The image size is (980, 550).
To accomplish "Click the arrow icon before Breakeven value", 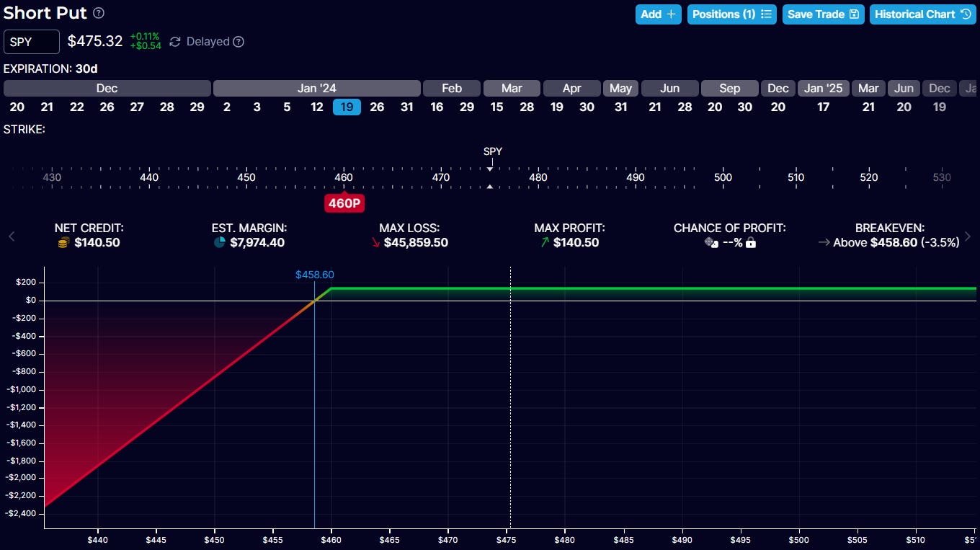I will coord(824,243).
